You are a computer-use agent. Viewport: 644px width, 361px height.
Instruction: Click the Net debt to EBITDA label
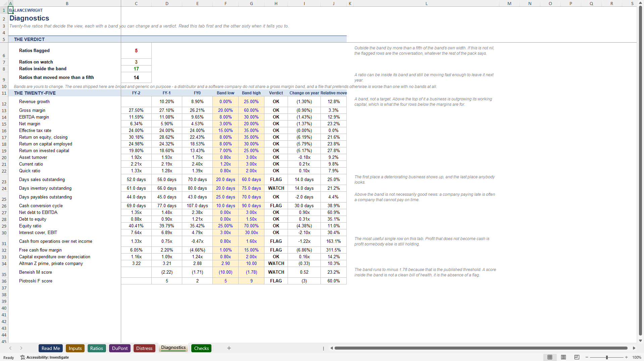(38, 212)
